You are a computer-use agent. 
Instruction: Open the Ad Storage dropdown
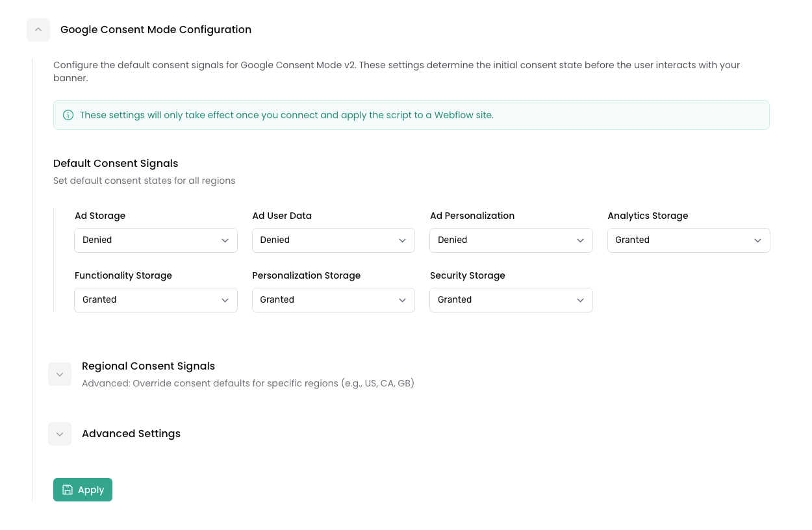point(156,240)
